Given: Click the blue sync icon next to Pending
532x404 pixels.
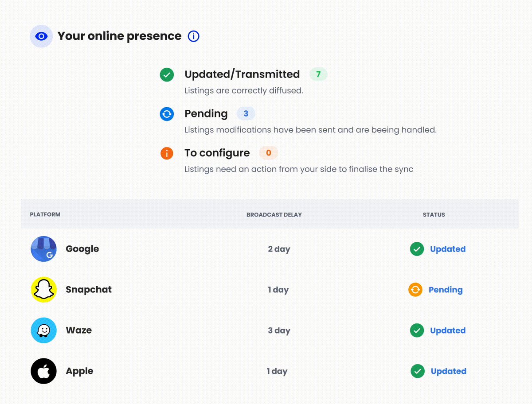Looking at the screenshot, I should (x=167, y=114).
